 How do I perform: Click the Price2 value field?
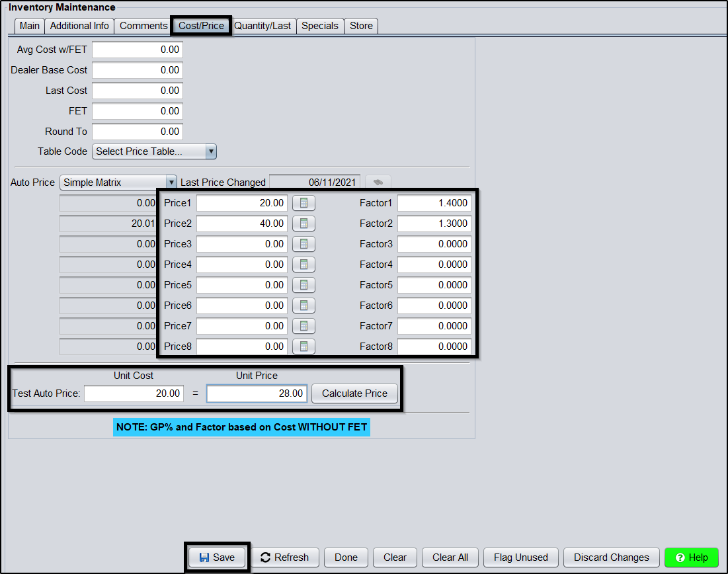pos(242,224)
